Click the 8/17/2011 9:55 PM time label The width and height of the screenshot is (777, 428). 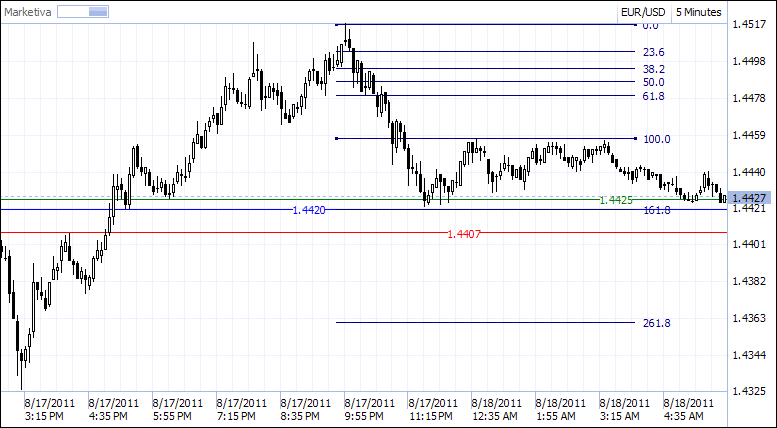pos(369,409)
